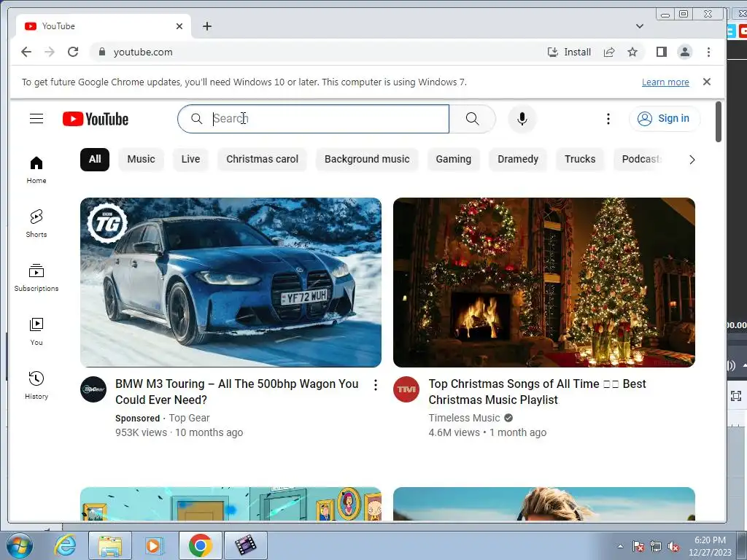Open Timeless Music channel avatar

[x=406, y=389]
